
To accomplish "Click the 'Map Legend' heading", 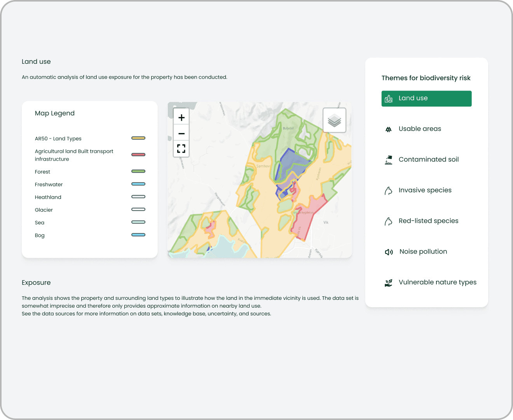I will point(55,114).
